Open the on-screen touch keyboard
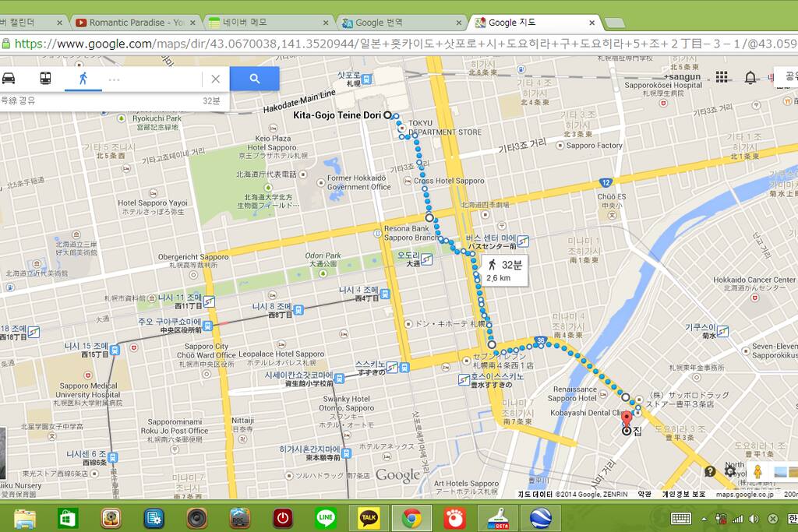 (x=681, y=519)
